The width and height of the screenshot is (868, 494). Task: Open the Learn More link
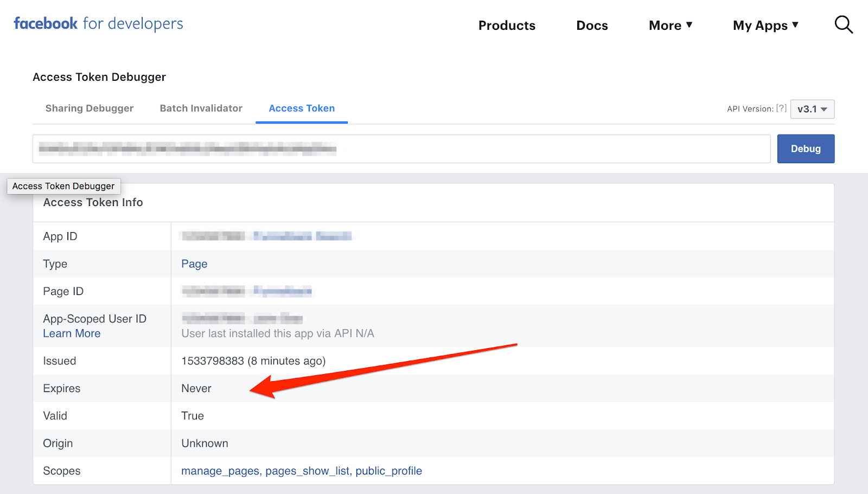point(72,333)
